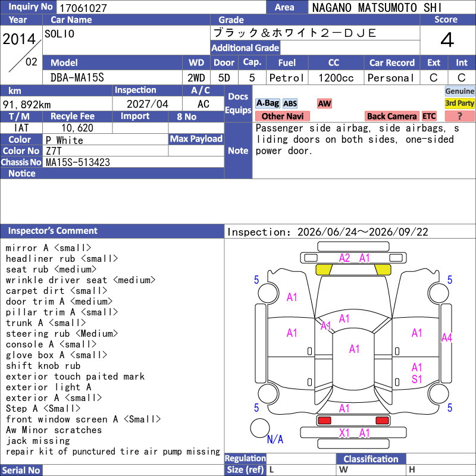
Task: Click the N/A spare tire circle
Action: (260, 428)
